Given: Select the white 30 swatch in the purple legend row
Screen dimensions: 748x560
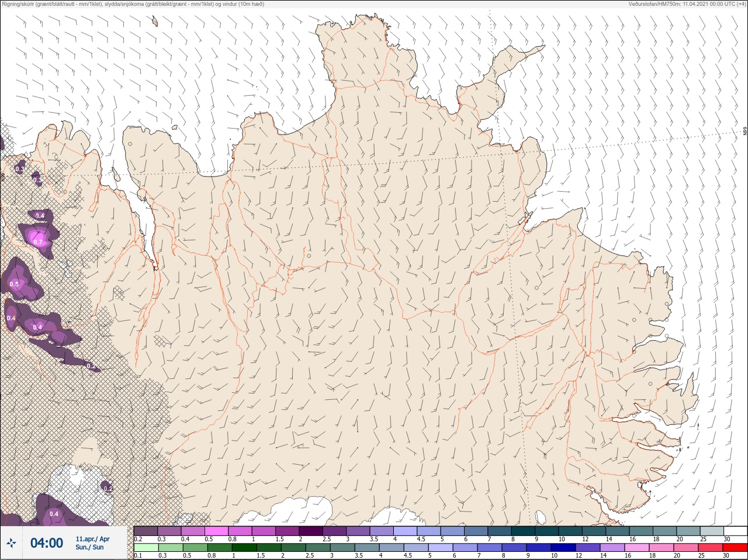Looking at the screenshot, I should click(x=735, y=531).
